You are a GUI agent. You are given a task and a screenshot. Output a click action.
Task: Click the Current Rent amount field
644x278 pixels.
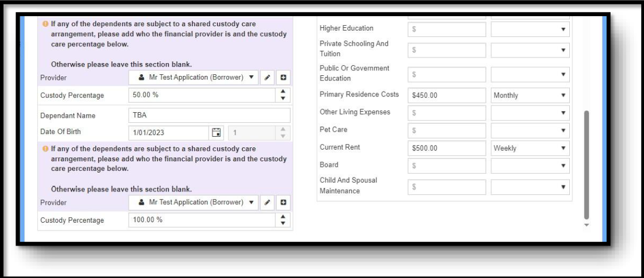447,148
